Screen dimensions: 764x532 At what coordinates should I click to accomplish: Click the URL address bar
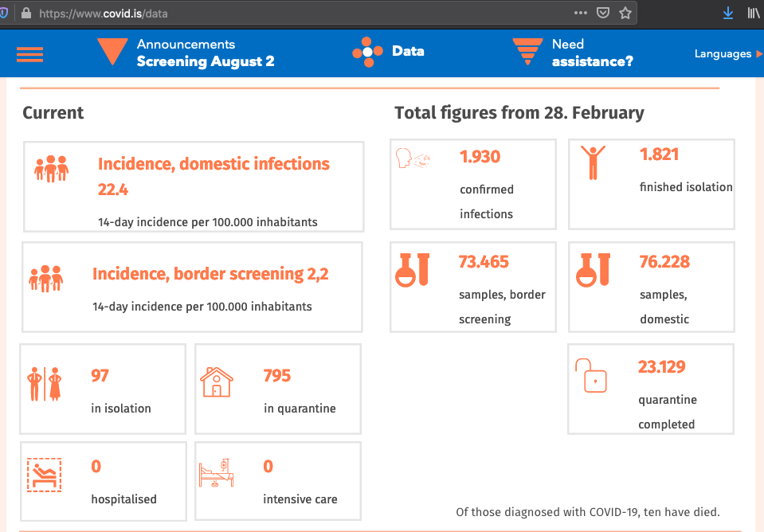[x=303, y=14]
